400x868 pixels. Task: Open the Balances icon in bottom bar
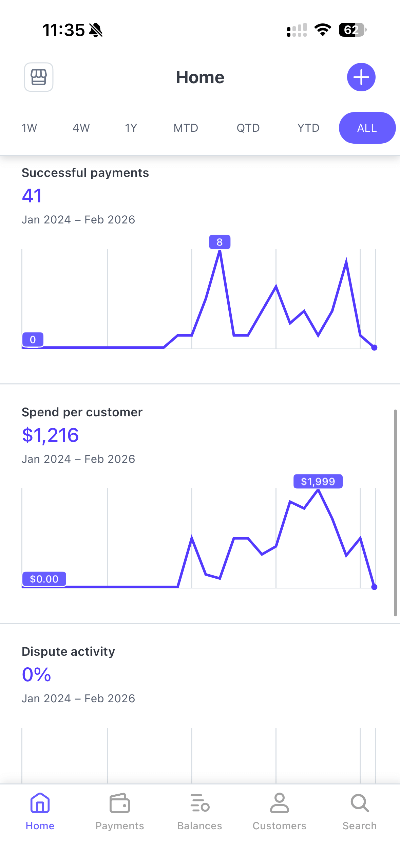[x=200, y=803]
